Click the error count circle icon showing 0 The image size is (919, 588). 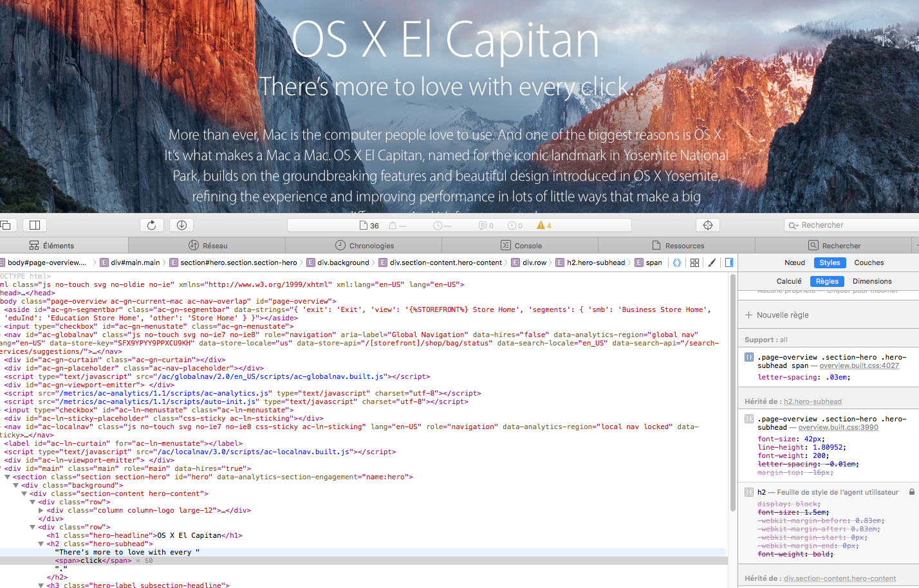512,226
